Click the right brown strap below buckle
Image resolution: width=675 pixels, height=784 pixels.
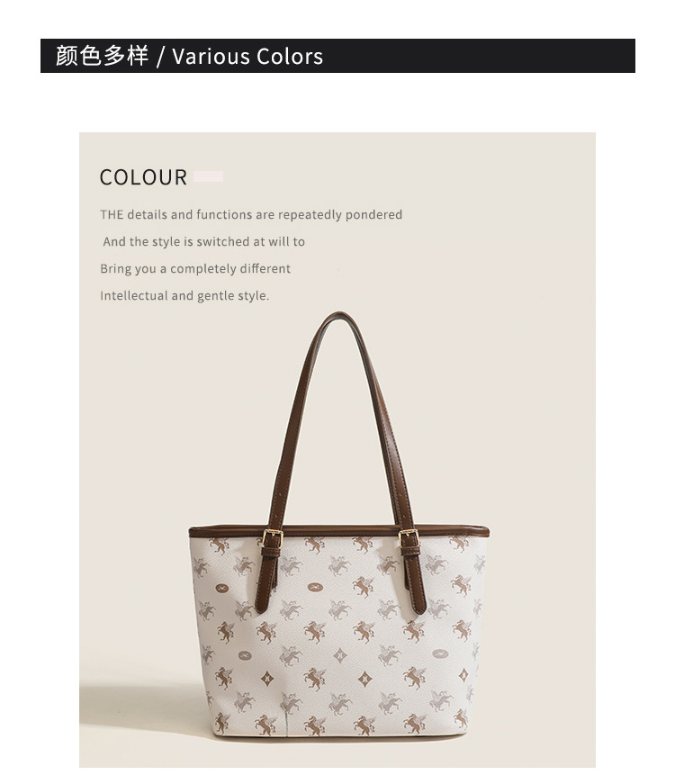point(416,580)
